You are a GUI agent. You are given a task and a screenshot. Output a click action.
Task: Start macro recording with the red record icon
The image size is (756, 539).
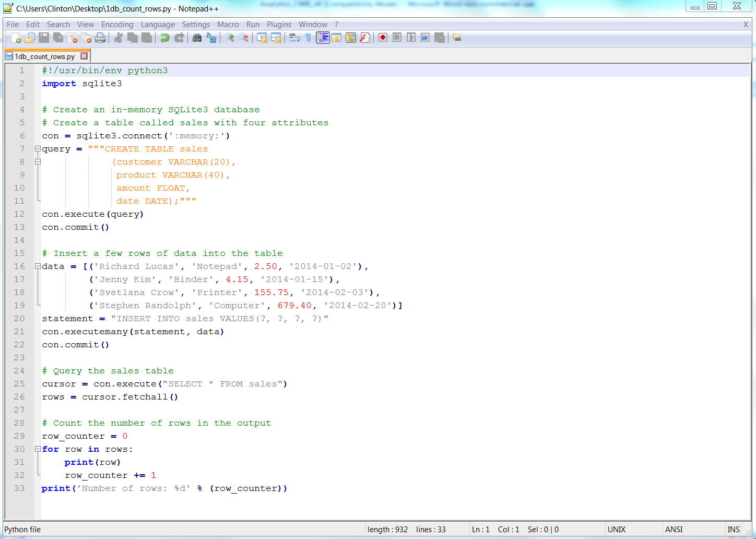click(383, 37)
